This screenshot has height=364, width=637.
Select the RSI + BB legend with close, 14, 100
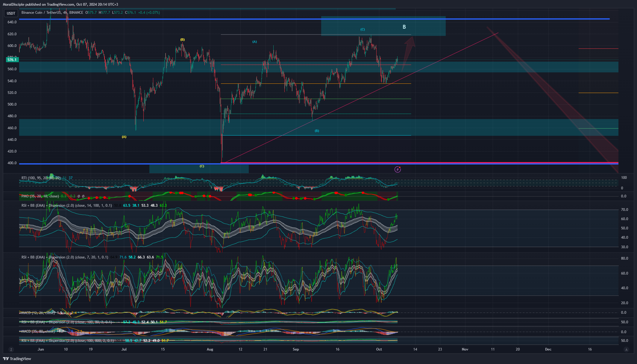point(67,205)
